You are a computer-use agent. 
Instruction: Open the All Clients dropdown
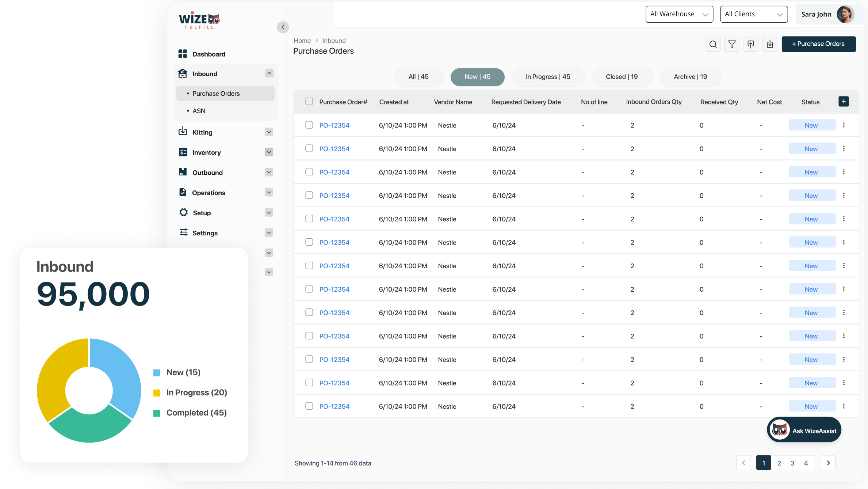(x=754, y=14)
